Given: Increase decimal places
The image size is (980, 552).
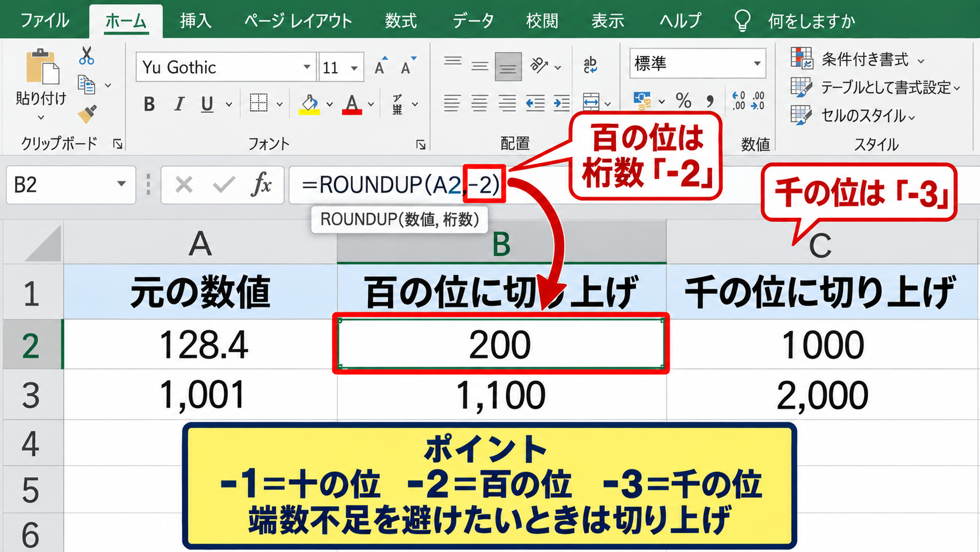Looking at the screenshot, I should [739, 101].
